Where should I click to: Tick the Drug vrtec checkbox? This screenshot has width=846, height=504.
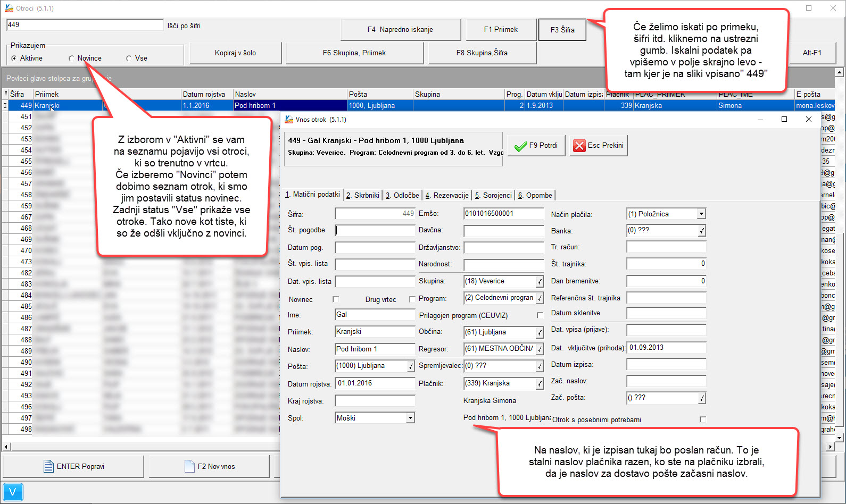click(x=412, y=299)
